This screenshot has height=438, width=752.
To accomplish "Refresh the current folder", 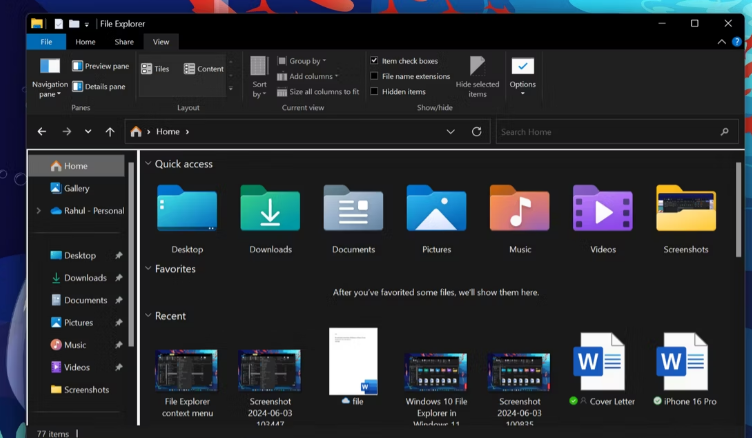I will click(x=476, y=131).
